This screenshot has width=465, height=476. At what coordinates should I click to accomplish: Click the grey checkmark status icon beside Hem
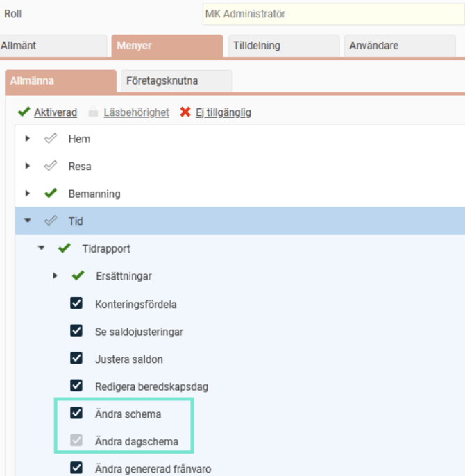point(50,139)
